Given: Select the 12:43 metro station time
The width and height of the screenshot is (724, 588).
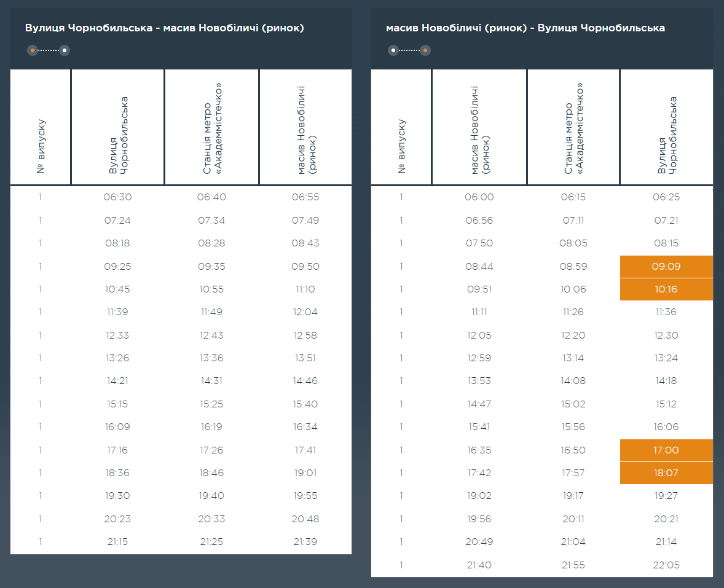Looking at the screenshot, I should point(211,335).
